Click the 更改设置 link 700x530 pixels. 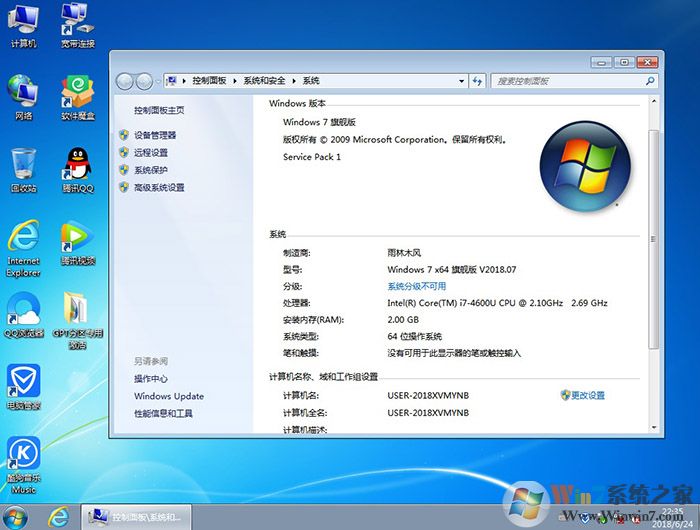pyautogui.click(x=587, y=396)
